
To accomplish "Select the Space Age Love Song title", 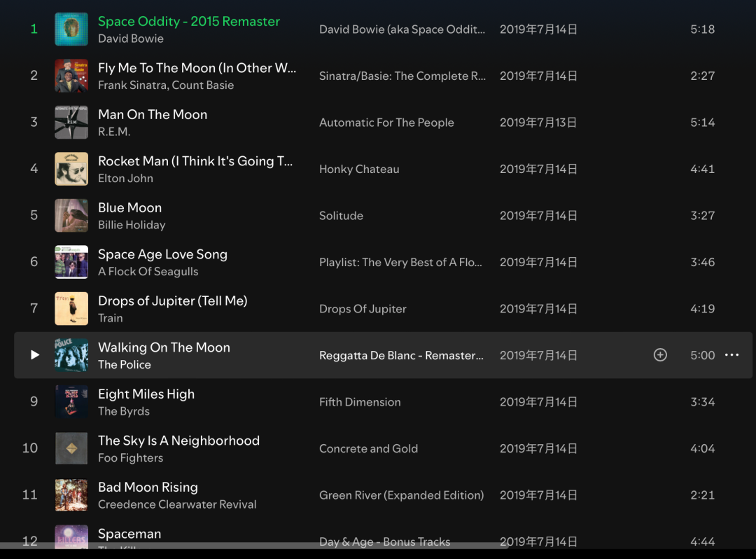I will pos(162,254).
